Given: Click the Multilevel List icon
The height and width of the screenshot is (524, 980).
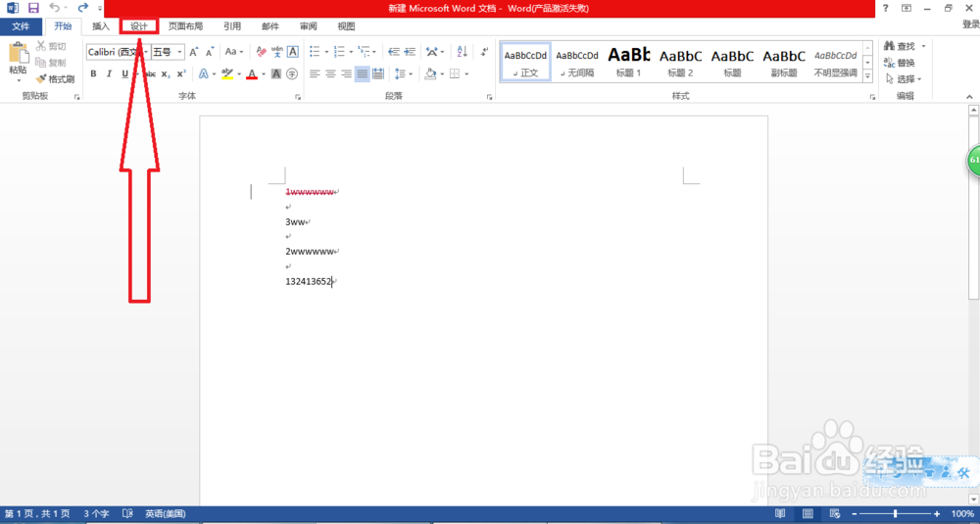Looking at the screenshot, I should 364,52.
